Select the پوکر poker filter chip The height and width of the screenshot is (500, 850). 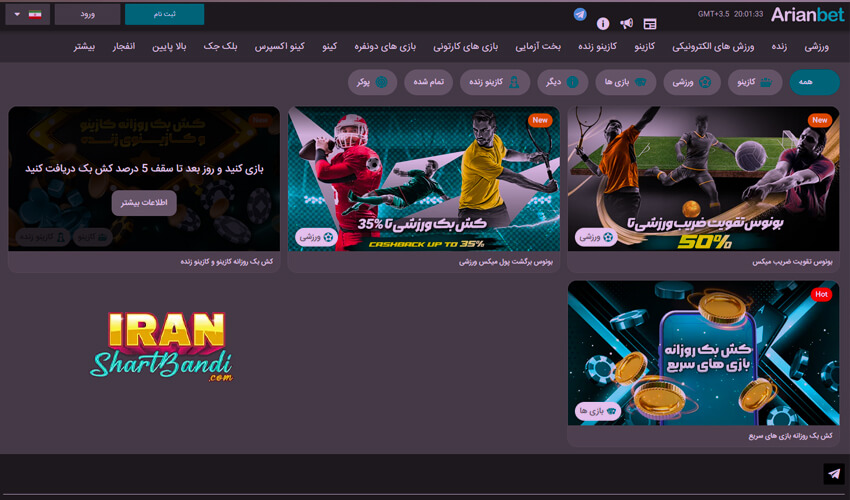tap(372, 82)
